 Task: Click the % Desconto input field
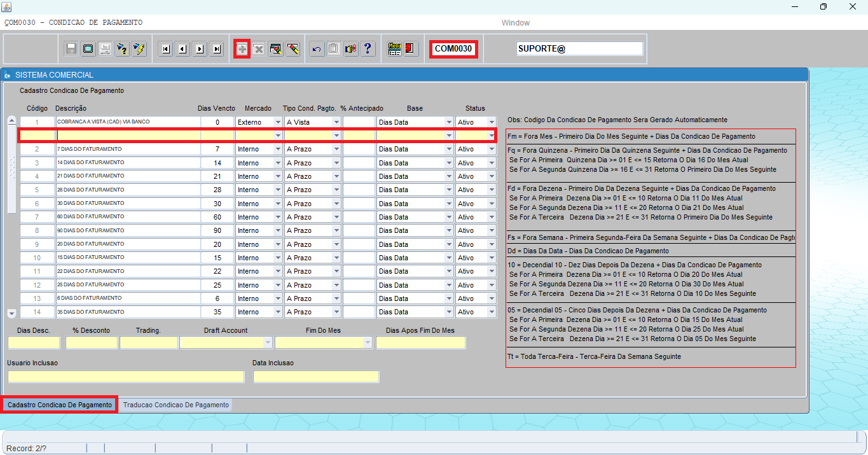point(92,343)
